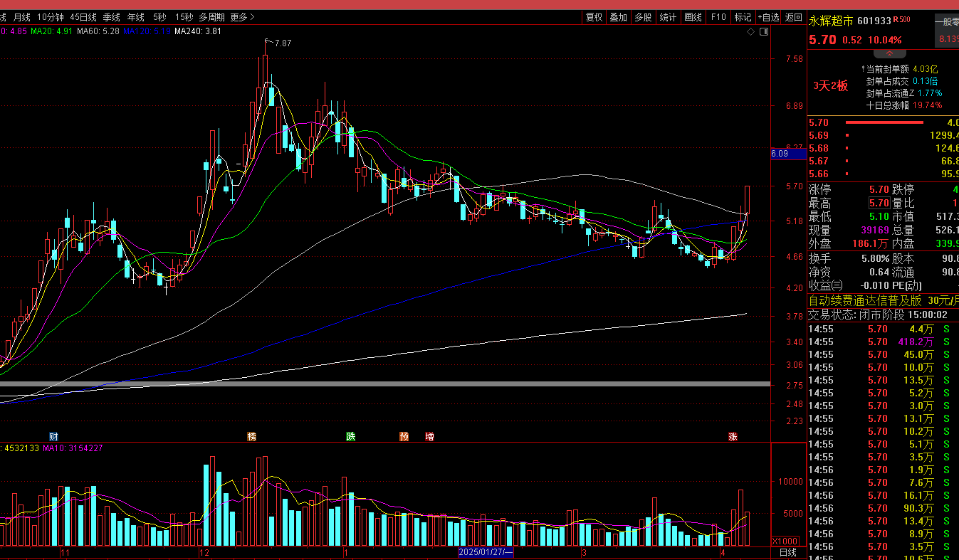Add stock via the +自选 button
The height and width of the screenshot is (560, 959).
[768, 17]
